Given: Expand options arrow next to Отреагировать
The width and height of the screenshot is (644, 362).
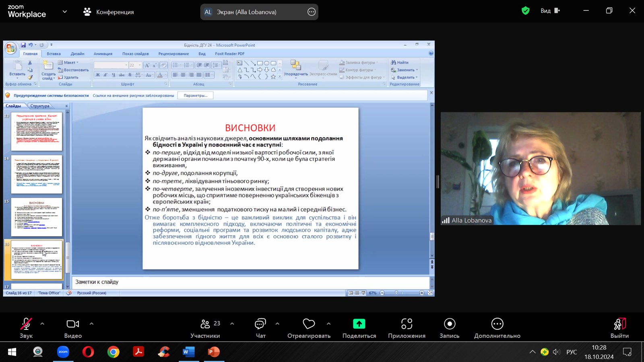Looking at the screenshot, I should [x=328, y=324].
